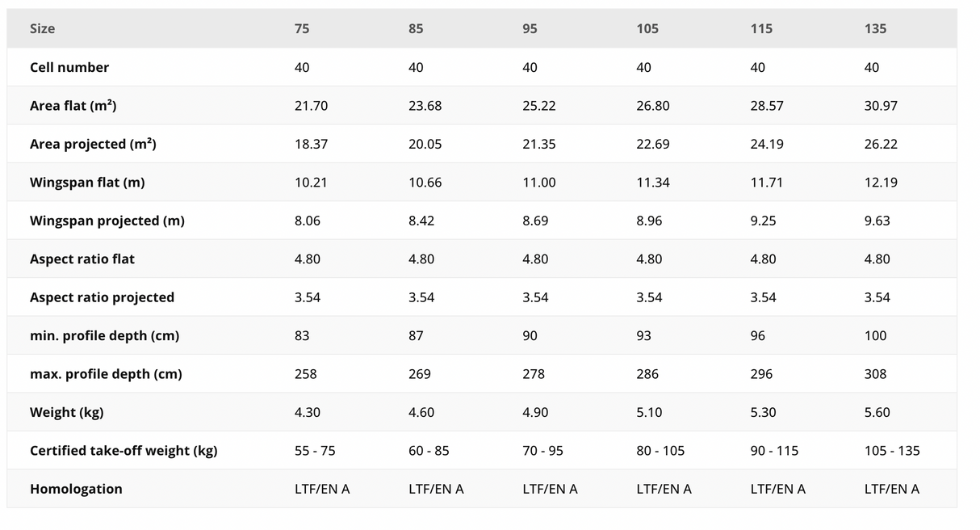
Task: Click the Size header label
Action: click(42, 29)
